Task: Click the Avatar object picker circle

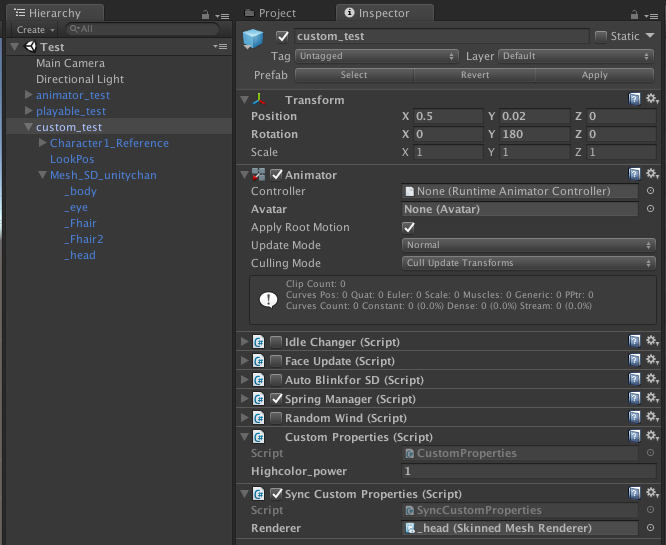Action: [650, 209]
